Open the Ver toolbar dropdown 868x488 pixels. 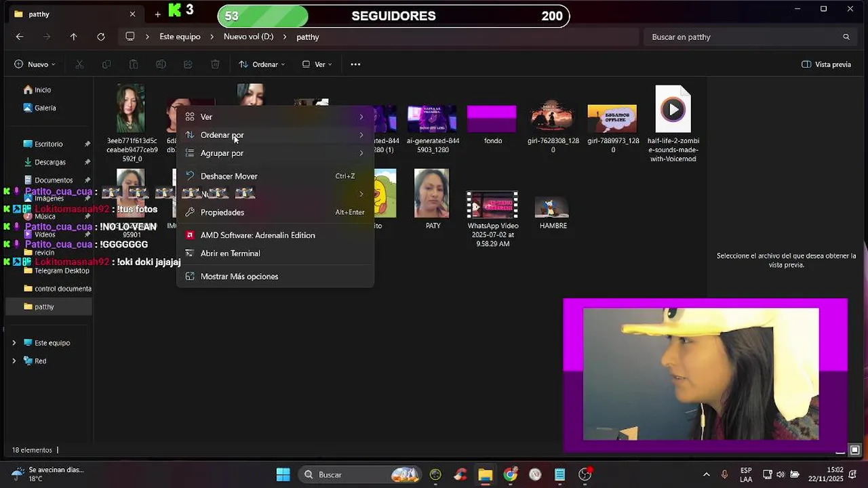click(317, 64)
